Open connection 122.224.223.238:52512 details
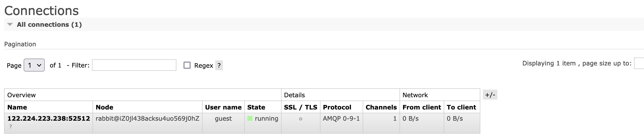Image resolution: width=644 pixels, height=139 pixels. point(49,118)
